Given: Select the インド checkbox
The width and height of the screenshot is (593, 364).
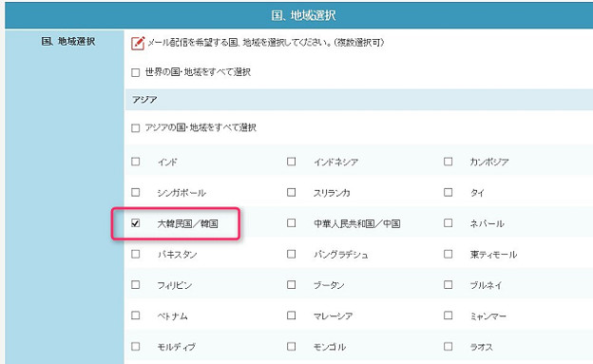Looking at the screenshot, I should click(x=135, y=162).
